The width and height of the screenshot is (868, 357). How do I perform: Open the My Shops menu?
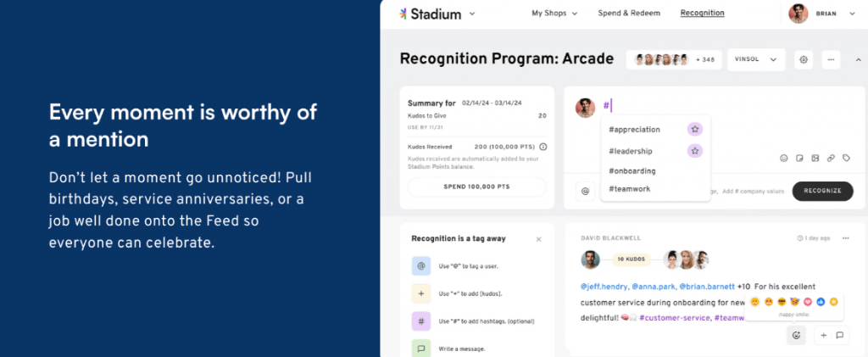(554, 14)
